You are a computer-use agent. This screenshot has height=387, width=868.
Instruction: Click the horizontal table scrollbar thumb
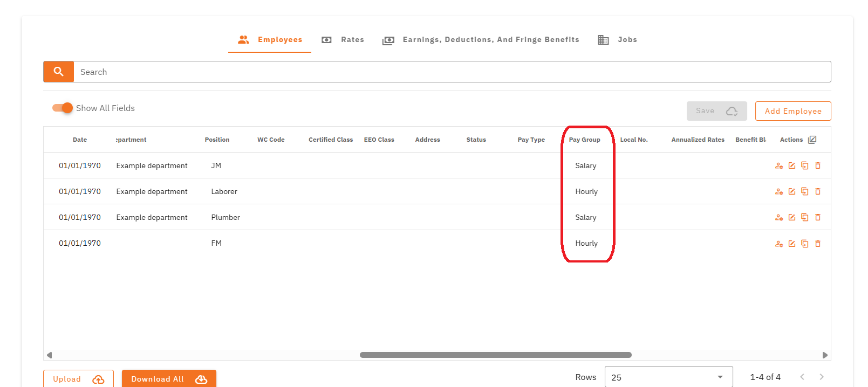(495, 355)
